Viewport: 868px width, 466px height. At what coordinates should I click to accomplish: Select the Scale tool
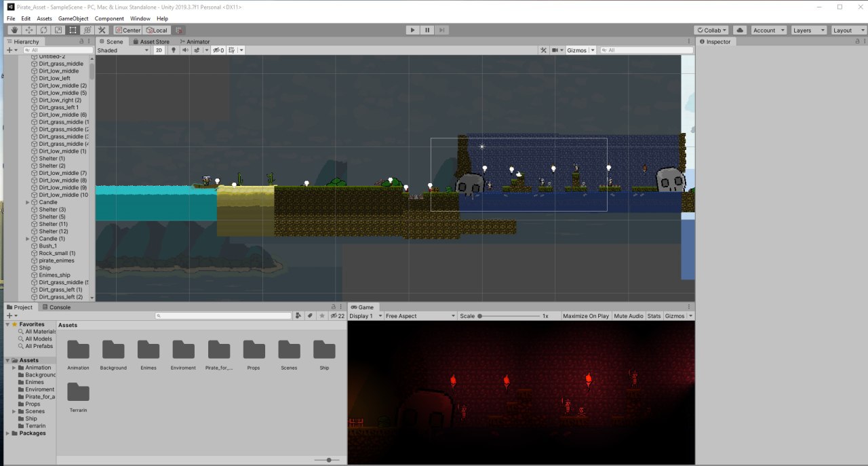point(58,30)
